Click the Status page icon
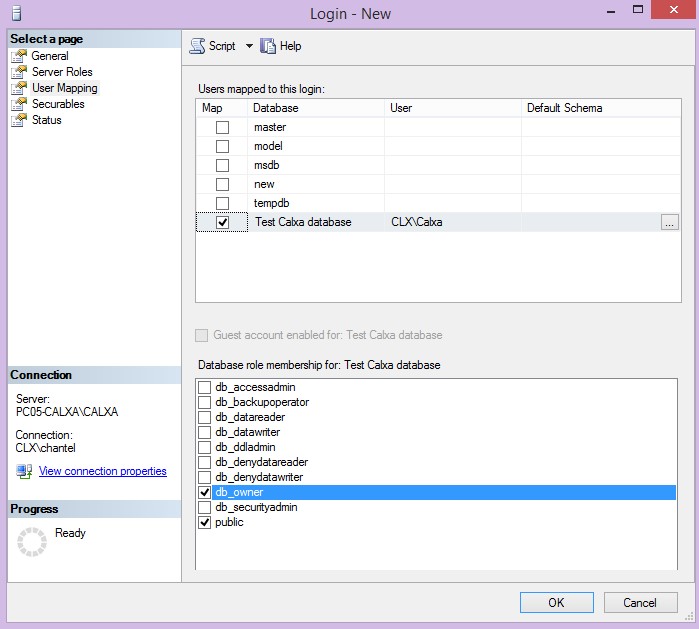Image resolution: width=699 pixels, height=629 pixels. click(19, 120)
